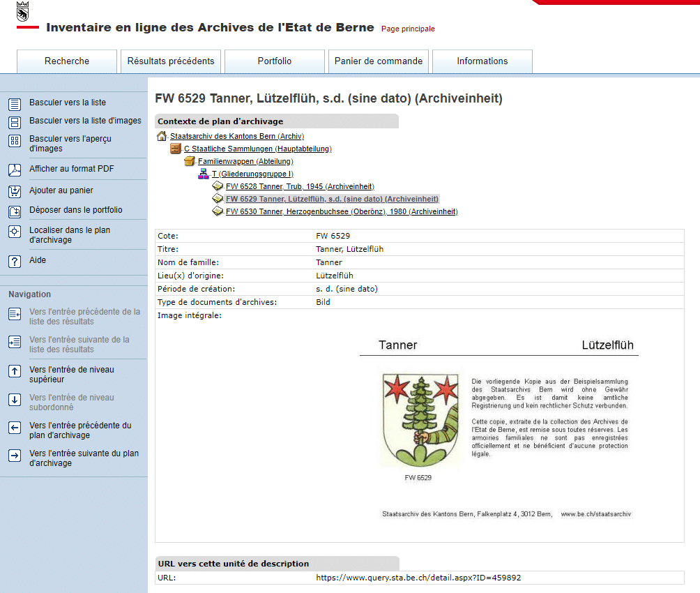
Task: Click the Cote value 'FW 6529'
Action: 333,236
